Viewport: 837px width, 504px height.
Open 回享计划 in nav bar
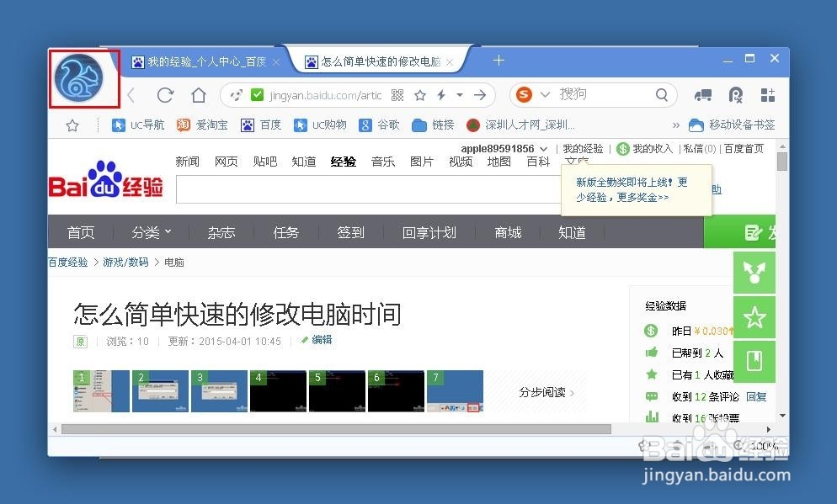(x=429, y=232)
